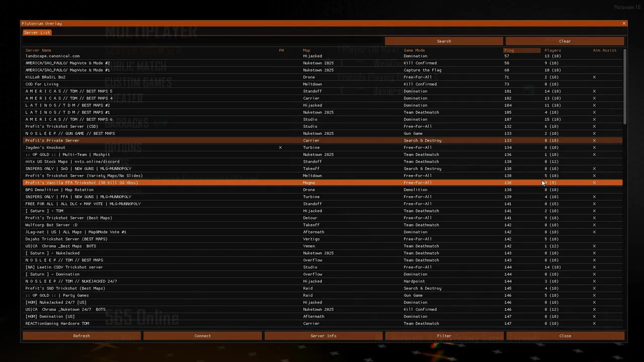Sort by Game Mode column header
The image size is (644, 362).
coord(414,50)
